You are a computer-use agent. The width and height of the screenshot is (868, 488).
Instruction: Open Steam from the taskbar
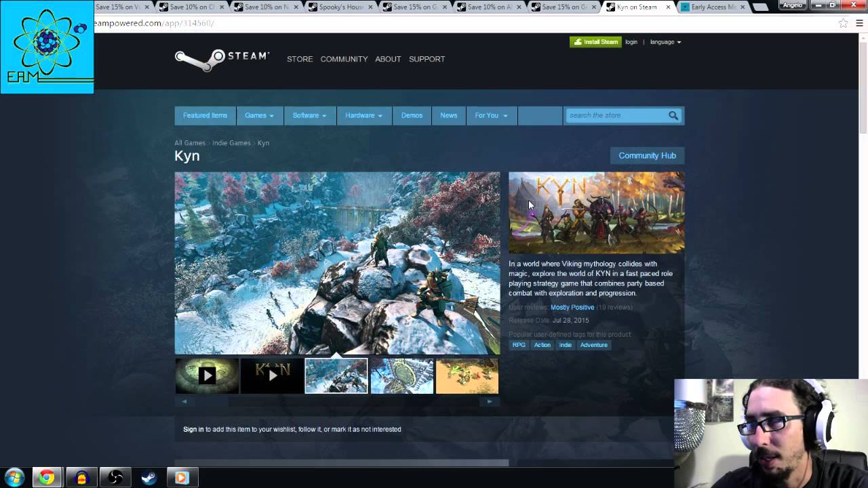[149, 478]
